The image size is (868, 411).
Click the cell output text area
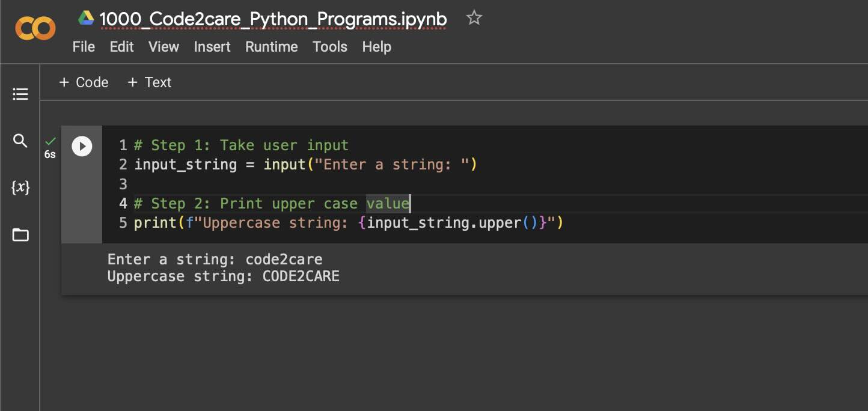click(223, 267)
